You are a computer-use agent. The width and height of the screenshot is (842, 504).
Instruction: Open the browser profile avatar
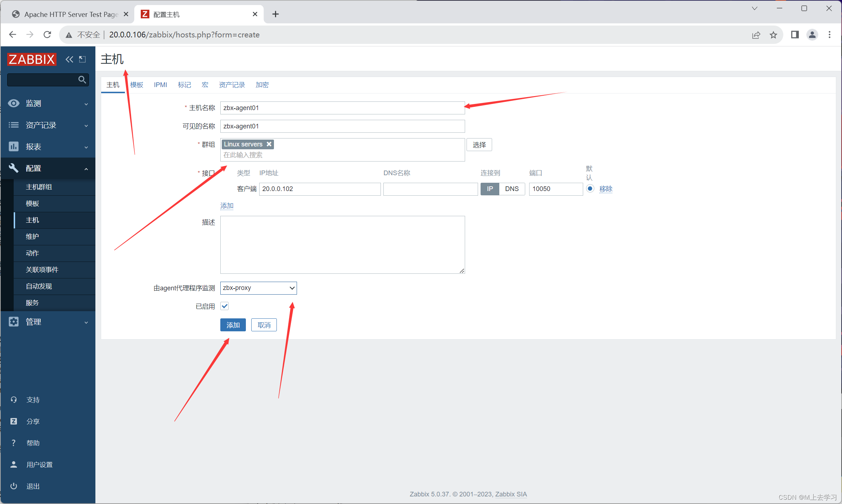pyautogui.click(x=812, y=35)
